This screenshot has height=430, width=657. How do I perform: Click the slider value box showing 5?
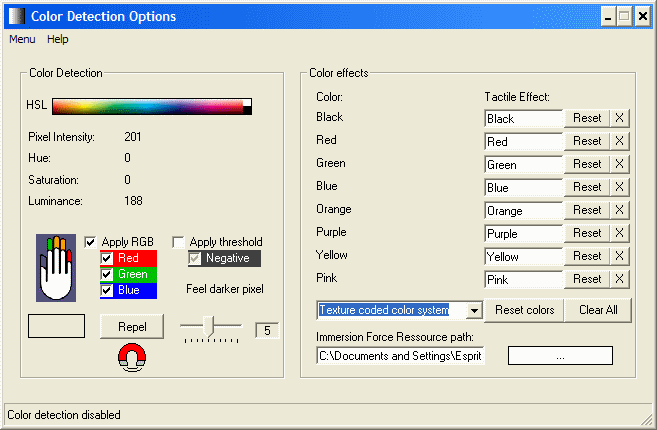267,331
